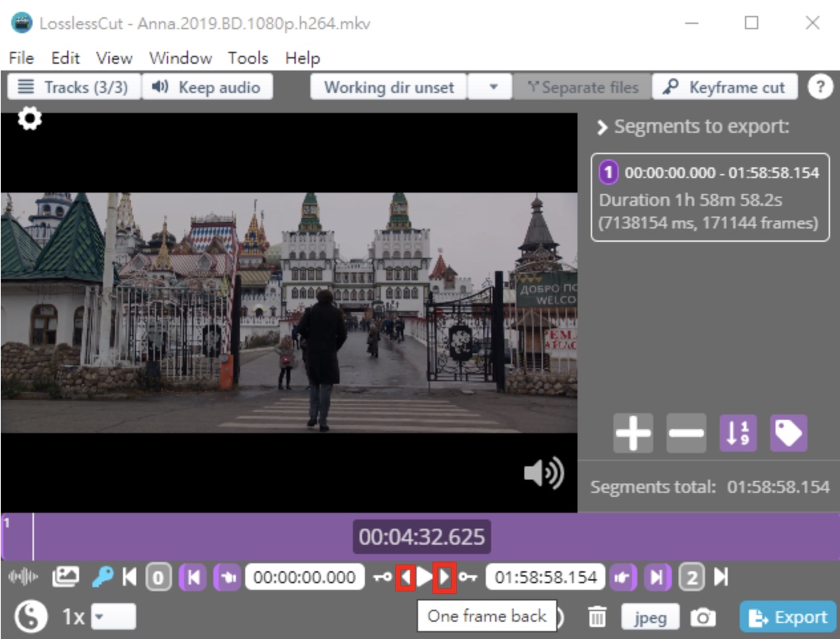Toggle the Keep audio option
Image resolution: width=840 pixels, height=639 pixels.
coord(207,87)
